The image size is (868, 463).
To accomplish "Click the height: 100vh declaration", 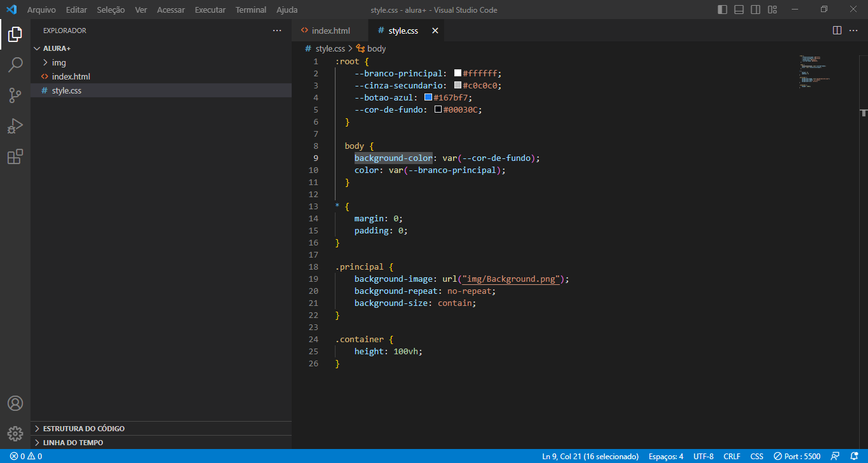I will [x=388, y=352].
